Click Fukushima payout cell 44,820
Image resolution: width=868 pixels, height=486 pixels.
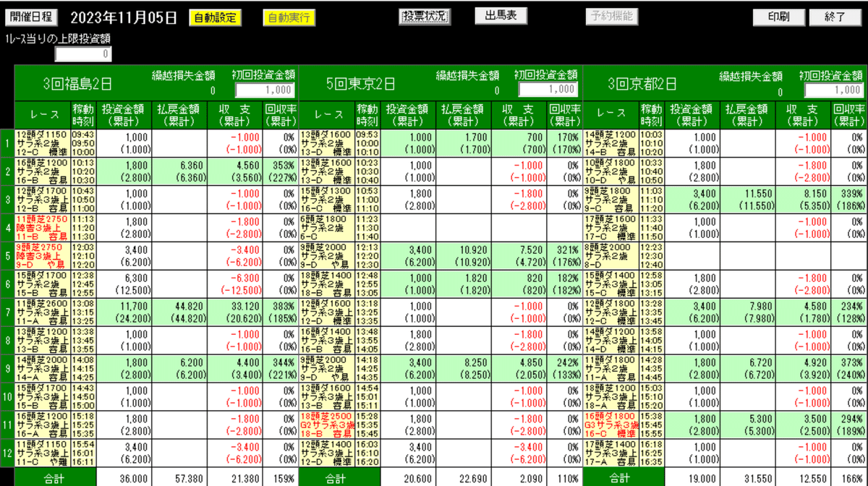(x=178, y=312)
